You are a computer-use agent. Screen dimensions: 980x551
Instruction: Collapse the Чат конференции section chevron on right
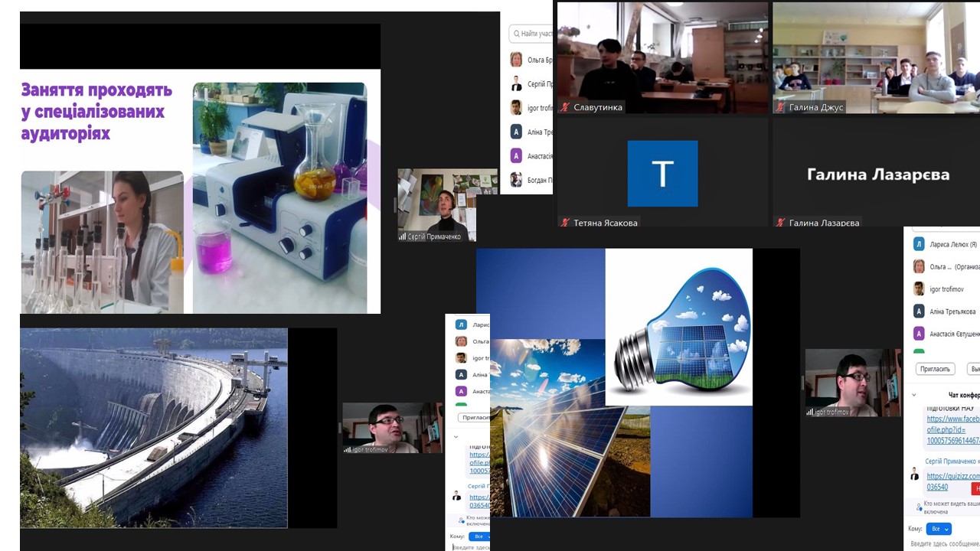(913, 395)
